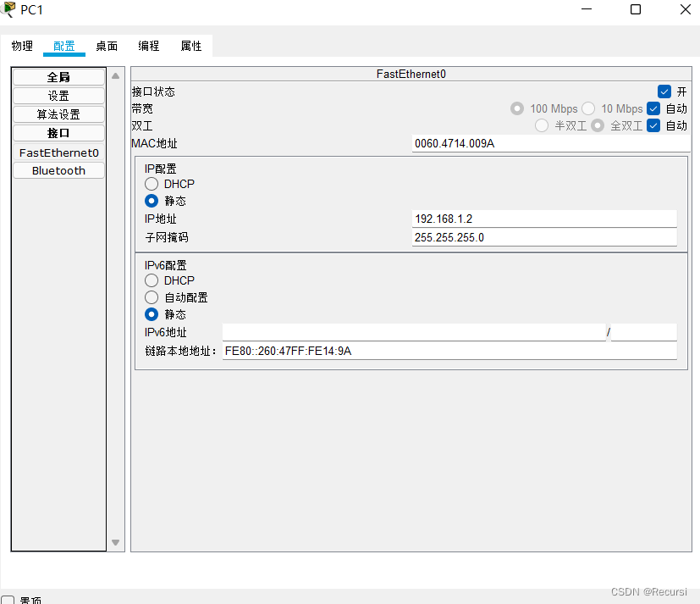
Task: Open the 设置 sidebar item
Action: (59, 96)
